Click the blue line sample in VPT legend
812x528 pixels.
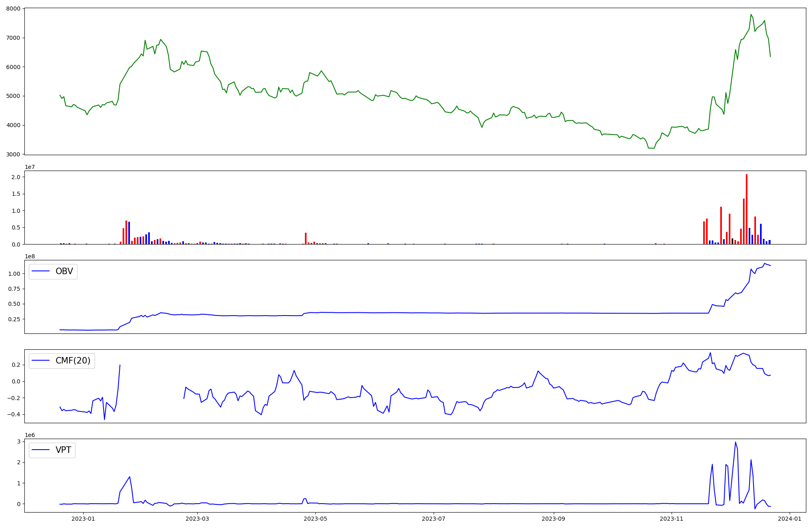41,450
